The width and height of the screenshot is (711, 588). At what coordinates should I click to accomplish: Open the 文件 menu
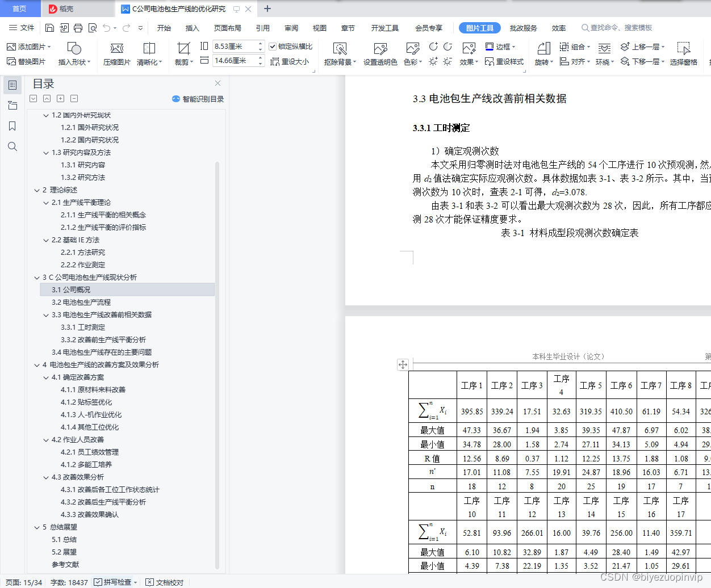(22, 28)
